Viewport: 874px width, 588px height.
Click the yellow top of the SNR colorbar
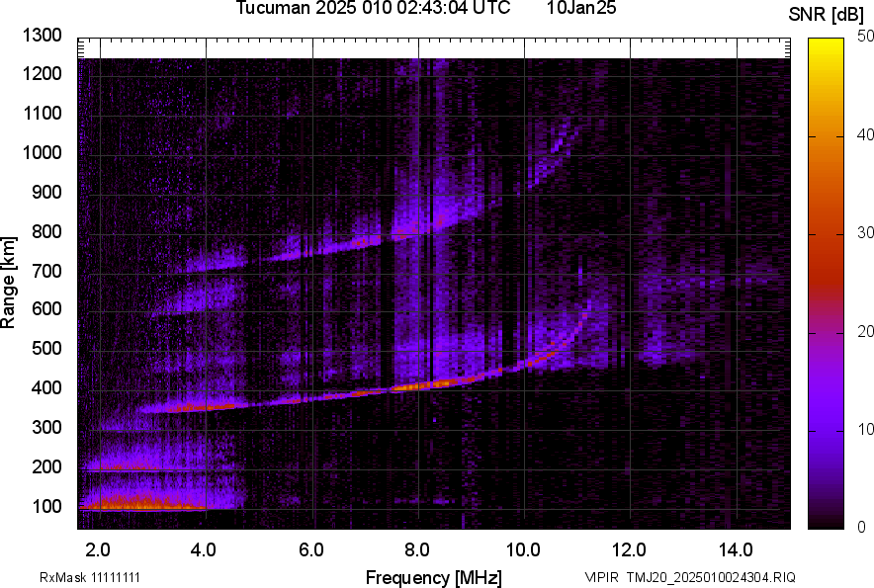coord(827,44)
